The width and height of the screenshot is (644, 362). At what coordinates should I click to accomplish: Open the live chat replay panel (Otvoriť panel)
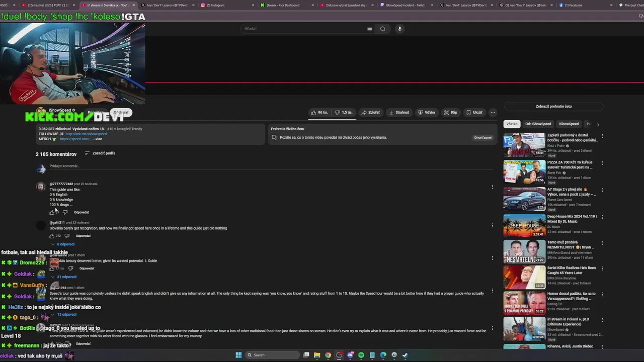482,138
